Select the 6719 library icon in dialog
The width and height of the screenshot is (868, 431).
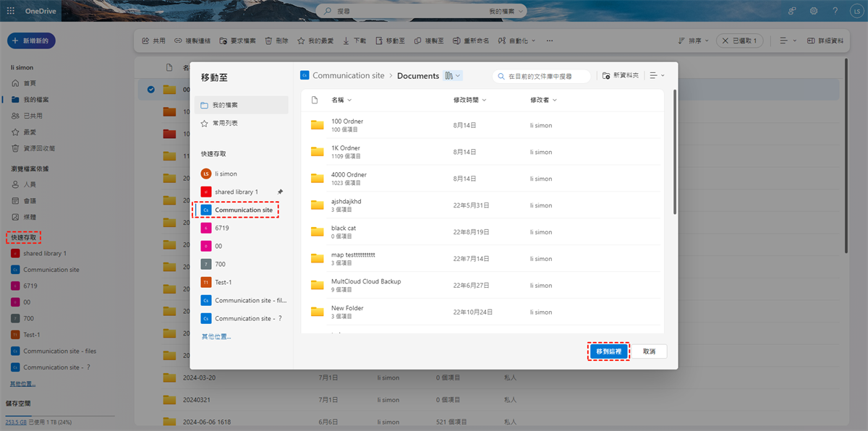(x=206, y=228)
